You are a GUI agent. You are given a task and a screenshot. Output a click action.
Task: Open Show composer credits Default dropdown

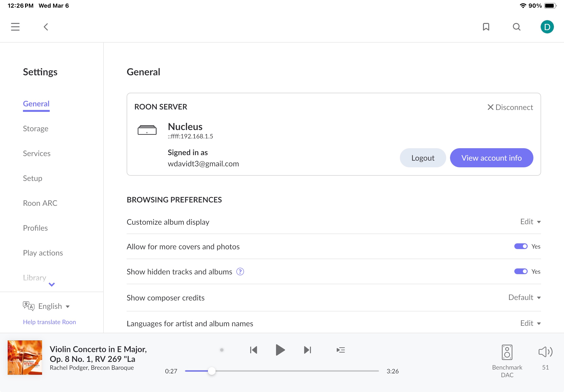[x=525, y=297]
